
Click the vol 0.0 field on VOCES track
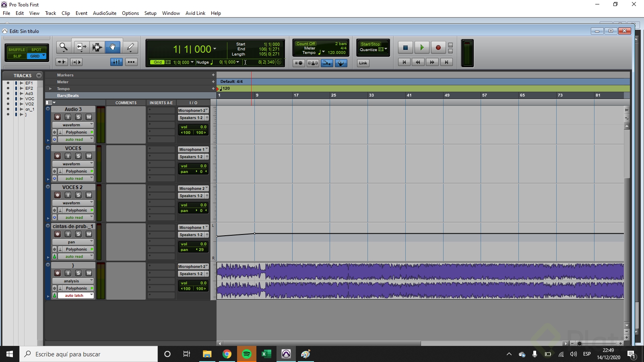pos(193,166)
